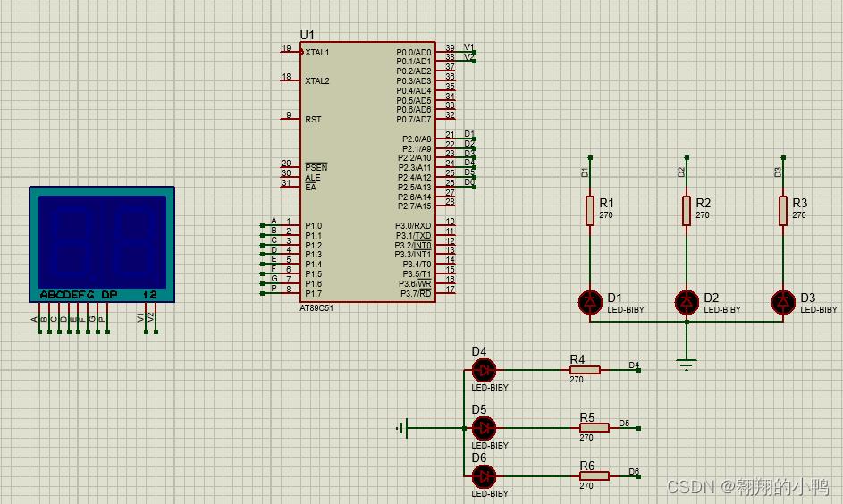The height and width of the screenshot is (504, 843).
Task: Click ground symbol left of D5
Action: (402, 428)
